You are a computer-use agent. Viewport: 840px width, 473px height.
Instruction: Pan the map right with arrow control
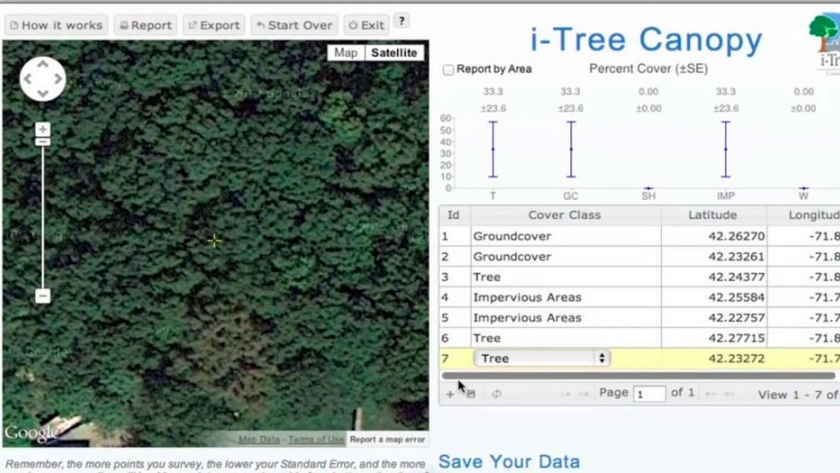(58, 79)
